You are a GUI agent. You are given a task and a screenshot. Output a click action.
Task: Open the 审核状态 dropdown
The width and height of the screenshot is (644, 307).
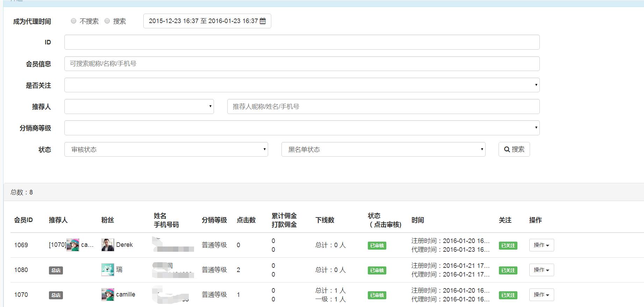(166, 149)
